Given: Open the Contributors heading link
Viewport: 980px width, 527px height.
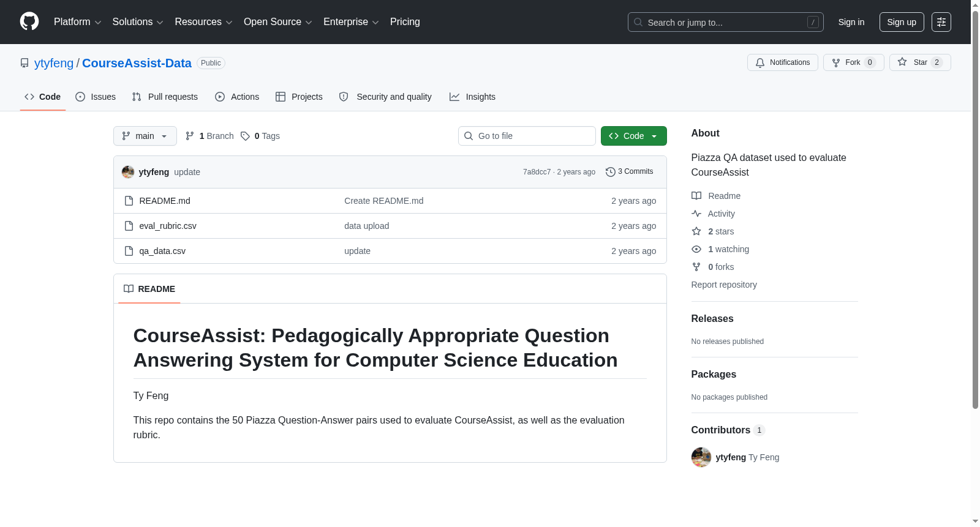Looking at the screenshot, I should tap(728, 430).
